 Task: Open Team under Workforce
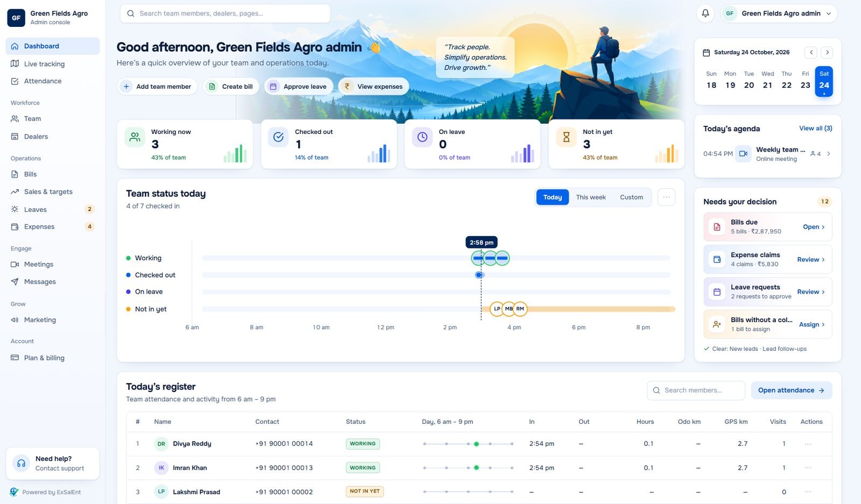pos(53,119)
